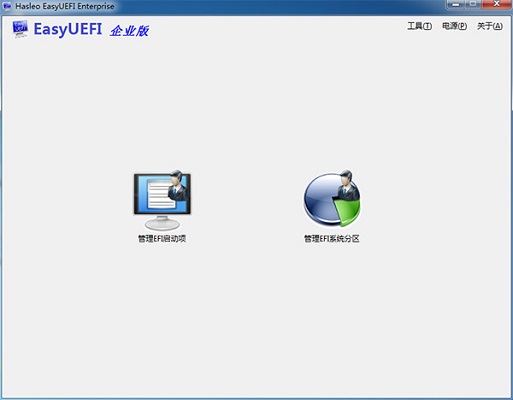This screenshot has height=400, width=513.
Task: Click the green pie slice of partition icon
Action: pos(348,212)
